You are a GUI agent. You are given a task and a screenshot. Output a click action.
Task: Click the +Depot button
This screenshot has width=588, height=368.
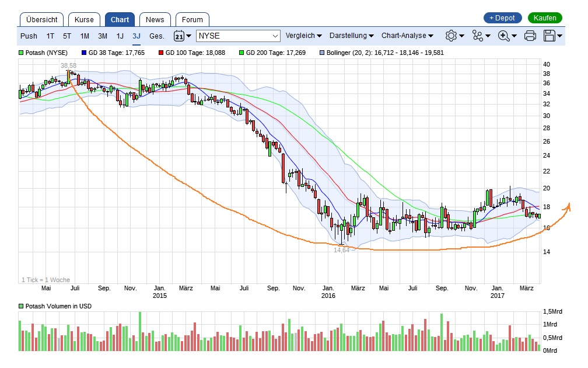pyautogui.click(x=502, y=18)
